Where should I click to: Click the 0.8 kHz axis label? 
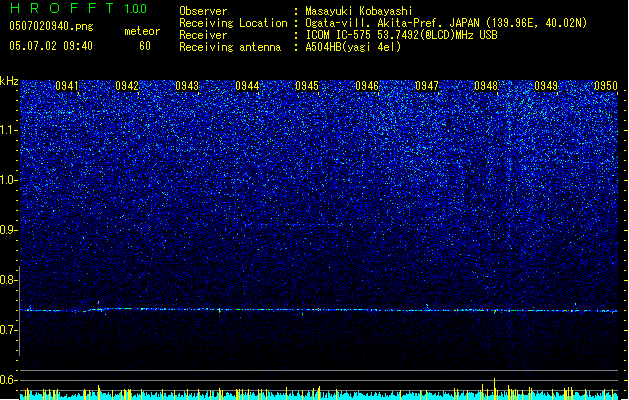tap(9, 280)
